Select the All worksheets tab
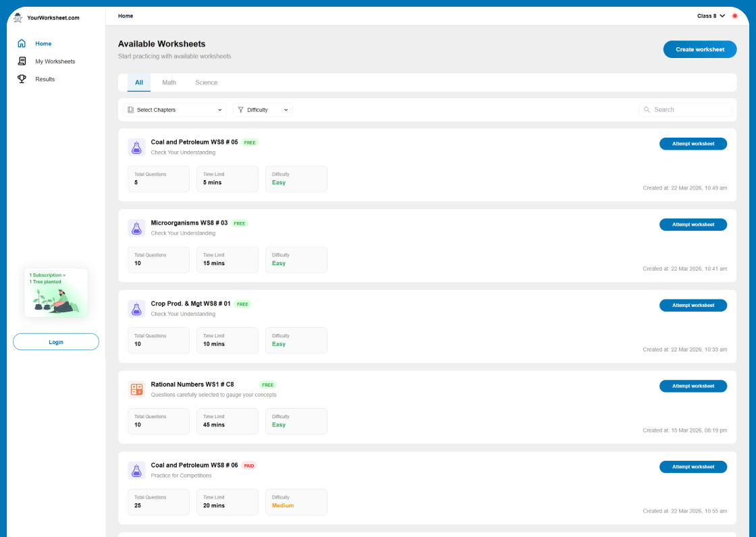 pos(139,83)
